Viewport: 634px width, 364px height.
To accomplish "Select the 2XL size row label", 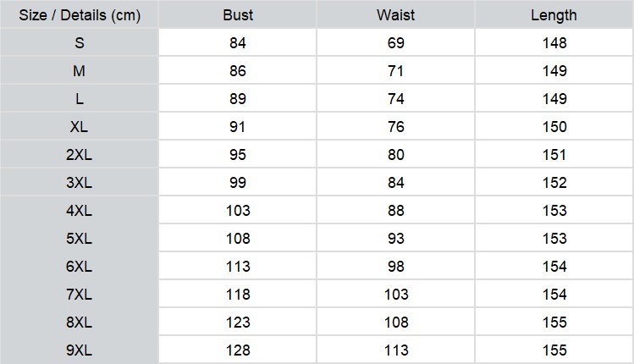I will pos(80,155).
